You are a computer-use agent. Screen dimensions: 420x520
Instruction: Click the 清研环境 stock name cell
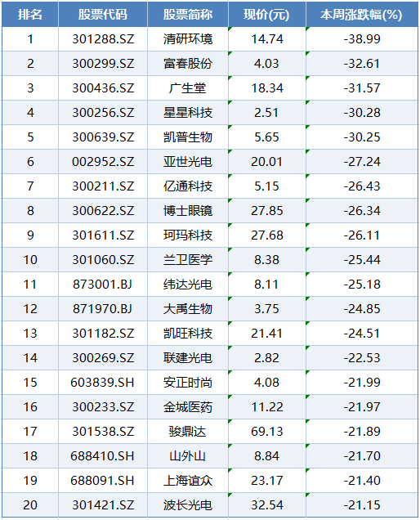coord(188,39)
